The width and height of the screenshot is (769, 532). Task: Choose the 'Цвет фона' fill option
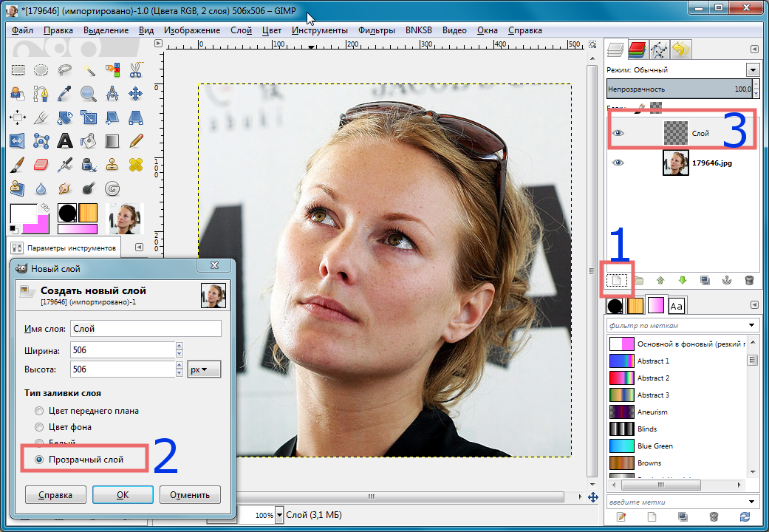64,427
